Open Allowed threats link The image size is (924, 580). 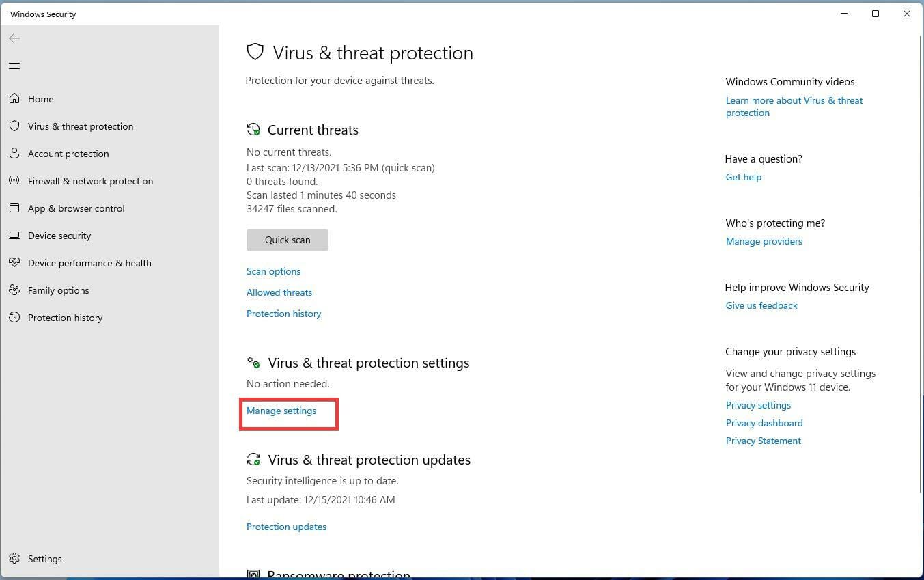279,292
